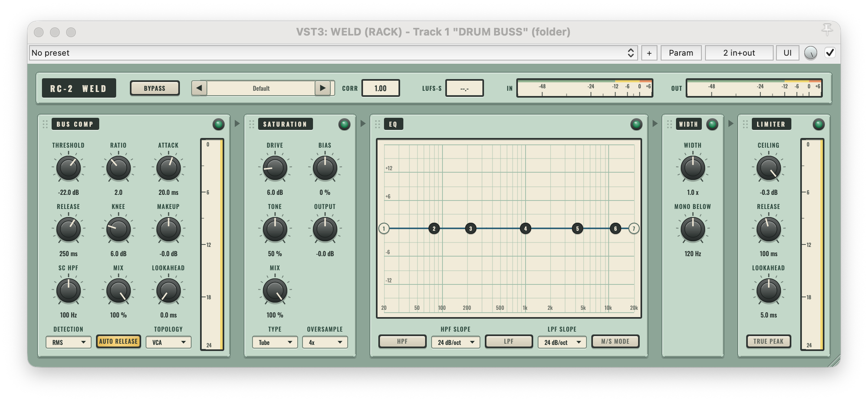Screen dimensions: 868x401
Task: Open the 2 in+out routing menu
Action: coord(739,53)
